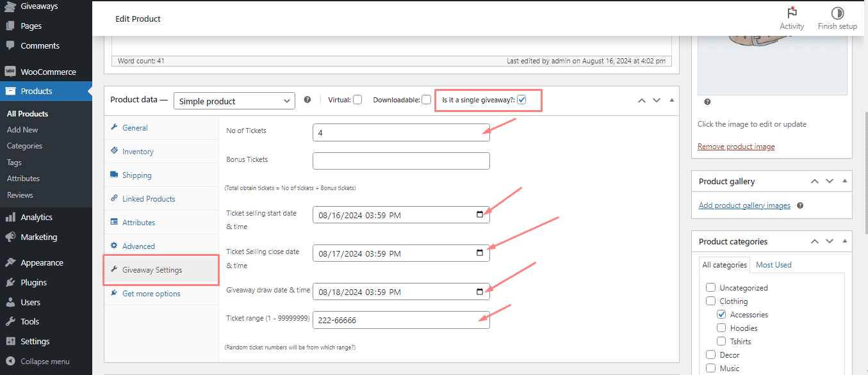Enable the Virtual checkbox

click(x=357, y=100)
